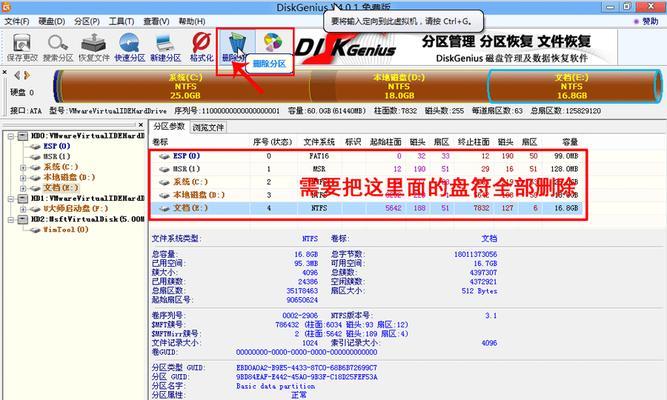Click the FAT16 cell in ESP row
This screenshot has width=667, height=400.
(x=319, y=156)
